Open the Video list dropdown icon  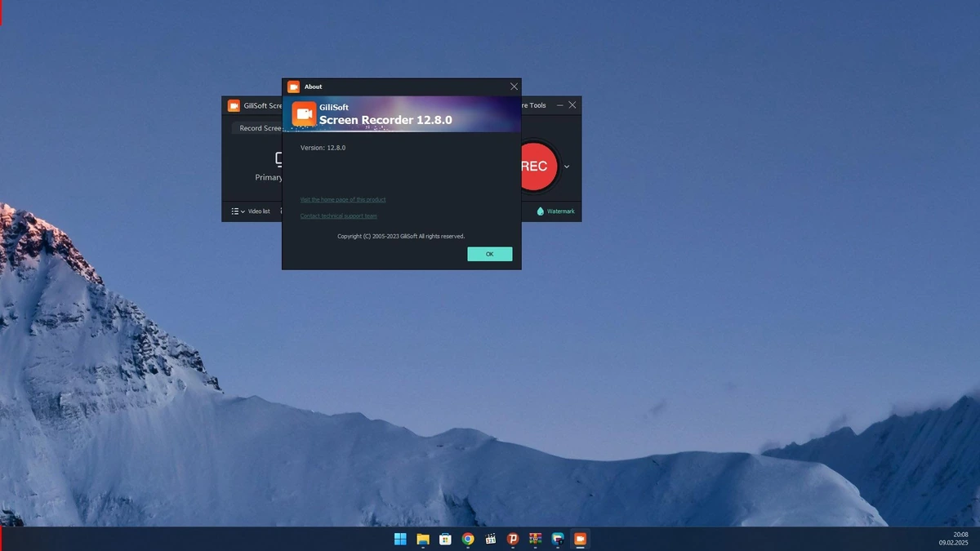(x=238, y=211)
